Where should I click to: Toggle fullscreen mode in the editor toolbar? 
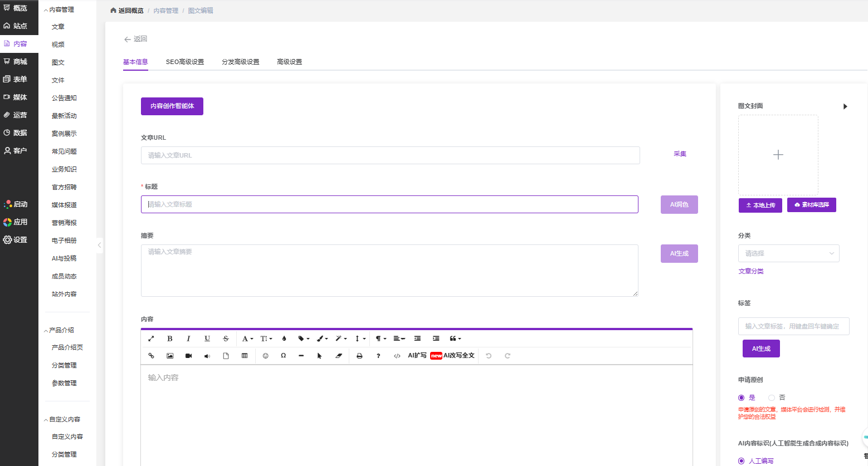pos(151,339)
